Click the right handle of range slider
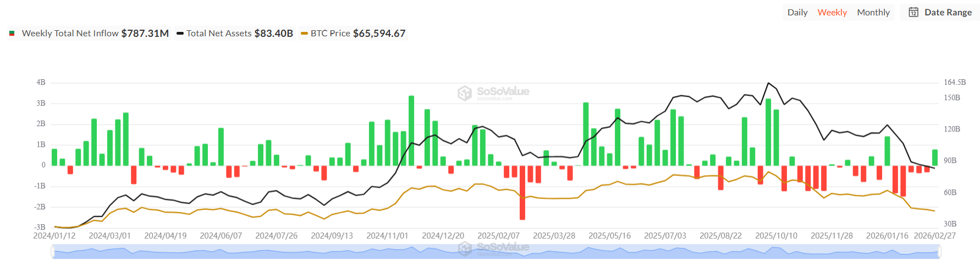The image size is (980, 270). [939, 252]
